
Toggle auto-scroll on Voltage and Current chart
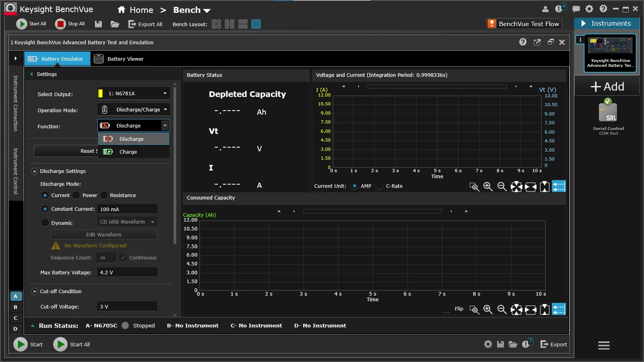pos(559,186)
